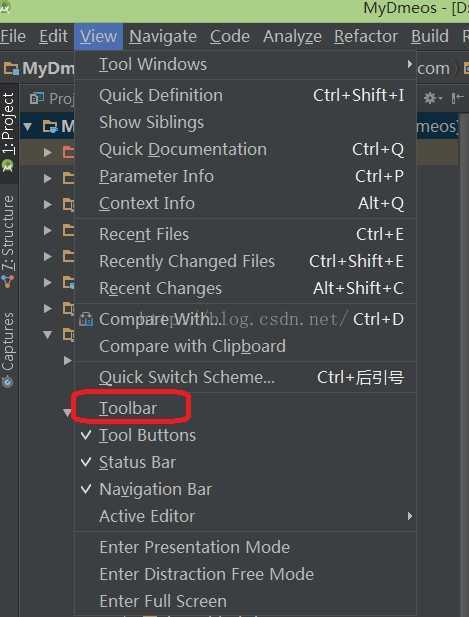Enable the Toolbar menu option
Viewport: 469px width, 617px height.
128,408
